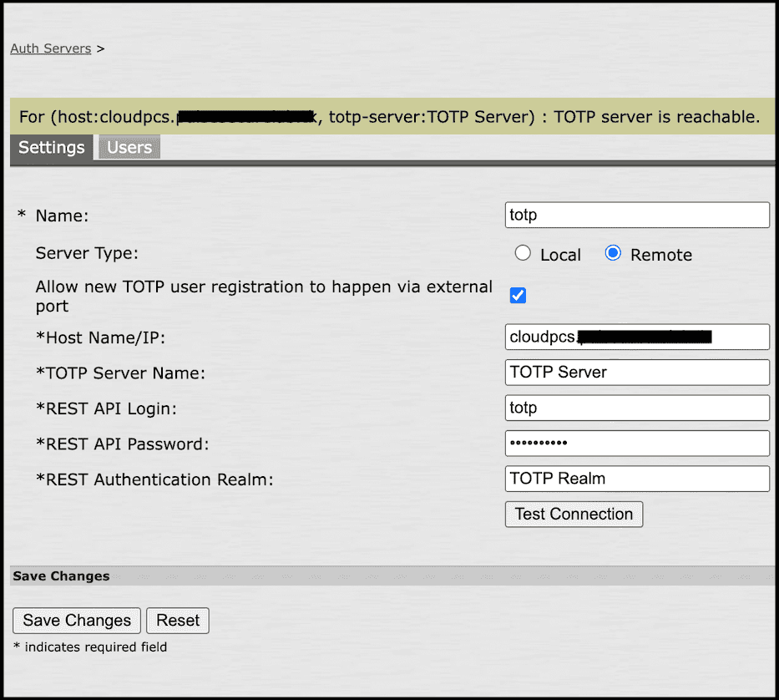Click the TOTP Server Name field
Viewport: 779px width, 700px height.
click(637, 372)
